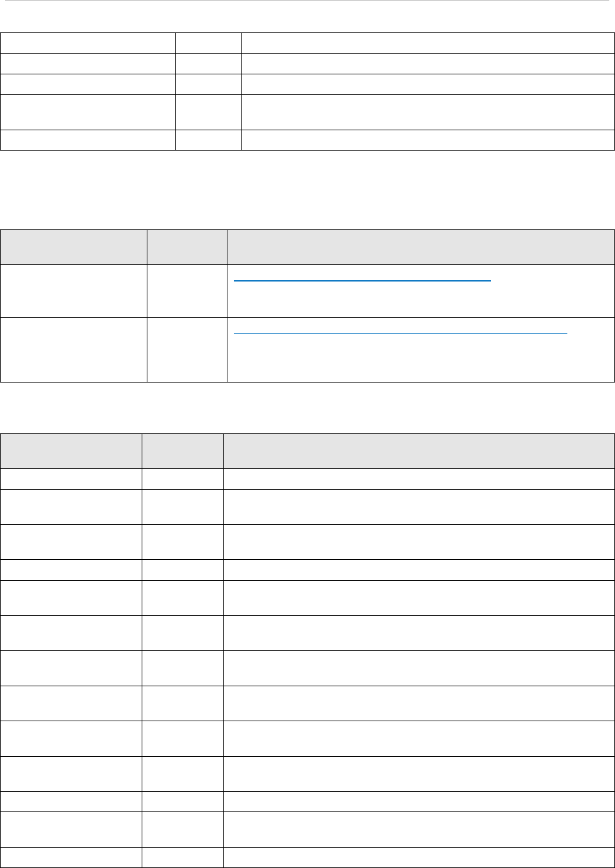Click first gray header cell of bottom table
The height and width of the screenshot is (868, 615).
pyautogui.click(x=71, y=451)
